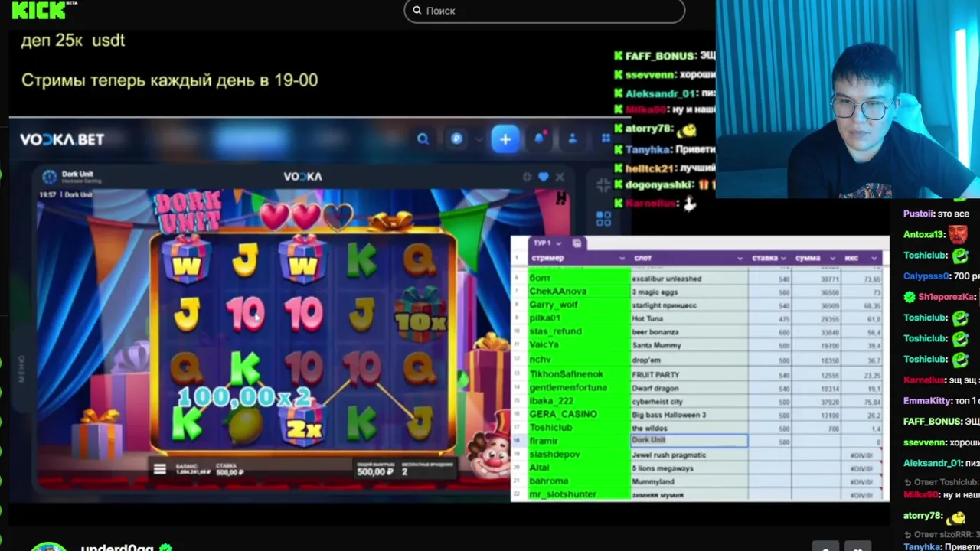The height and width of the screenshot is (551, 980).
Task: Click the active cell Dork Unit
Action: click(689, 440)
